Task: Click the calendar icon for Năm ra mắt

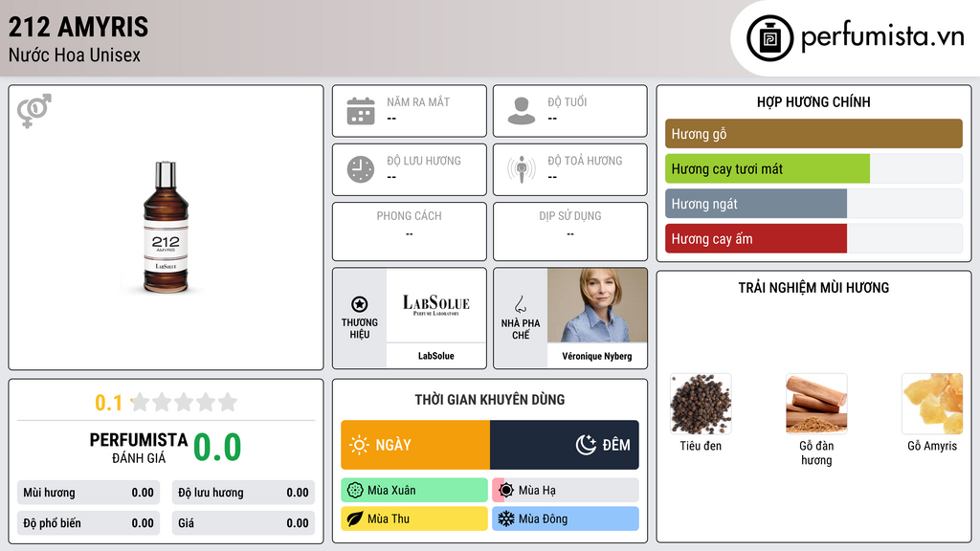Action: click(x=361, y=111)
